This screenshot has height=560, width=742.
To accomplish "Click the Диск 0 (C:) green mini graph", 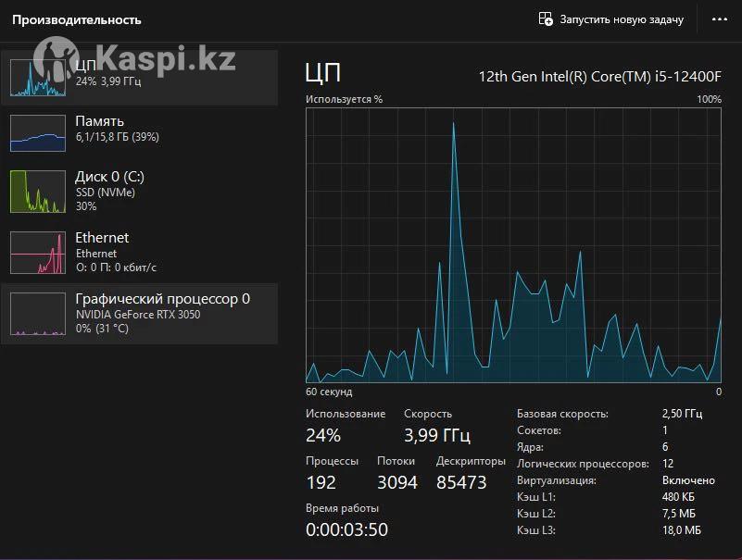I will pos(38,192).
